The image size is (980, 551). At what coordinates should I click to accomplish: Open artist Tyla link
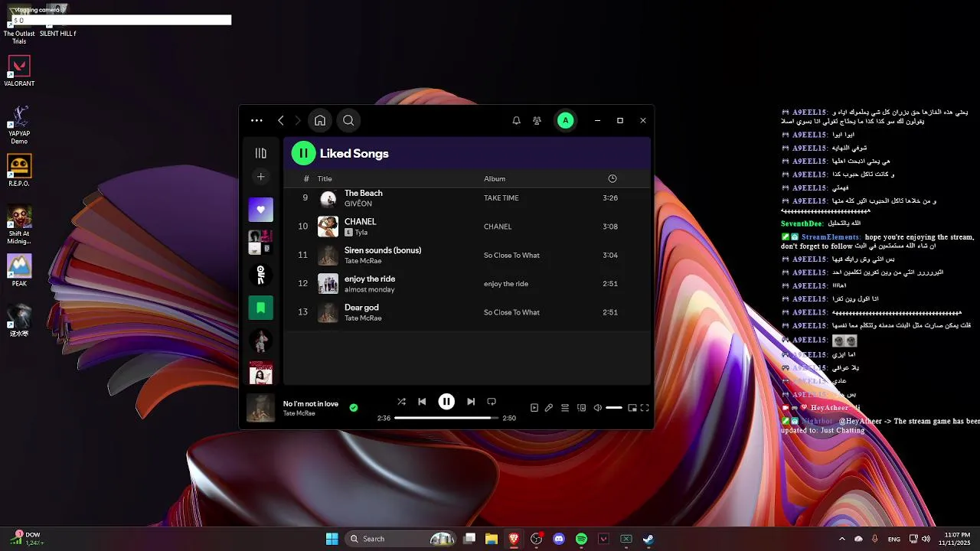[361, 233]
